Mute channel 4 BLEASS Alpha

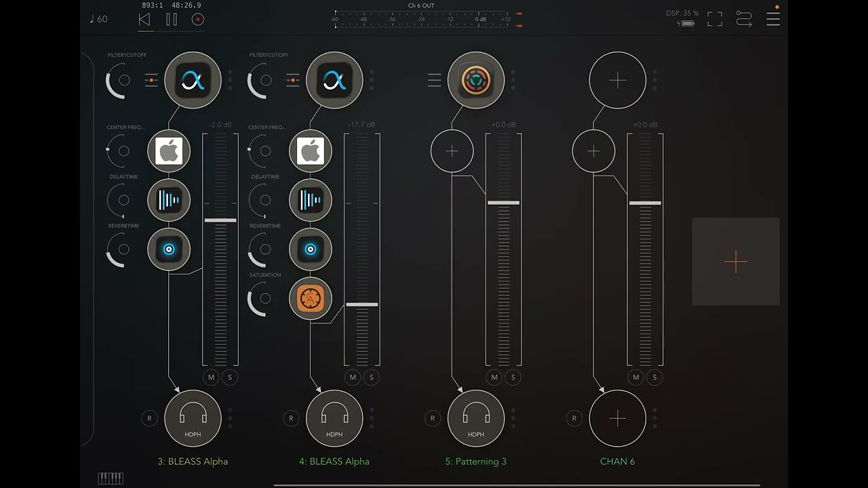(353, 378)
